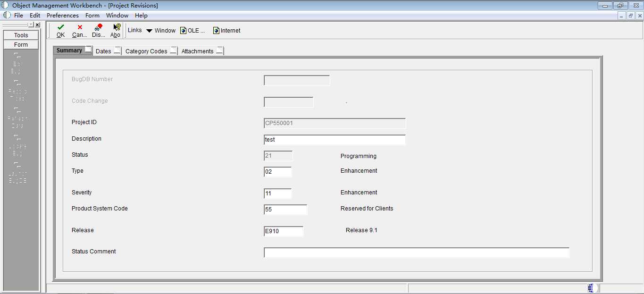
Task: Click the Type field showing 02
Action: [277, 172]
